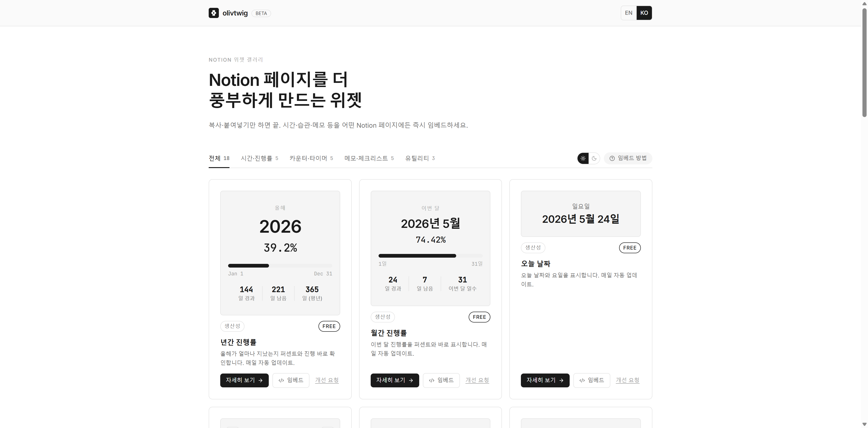Switch to the 카운터·타이머 tab
The height and width of the screenshot is (428, 868).
pyautogui.click(x=311, y=158)
